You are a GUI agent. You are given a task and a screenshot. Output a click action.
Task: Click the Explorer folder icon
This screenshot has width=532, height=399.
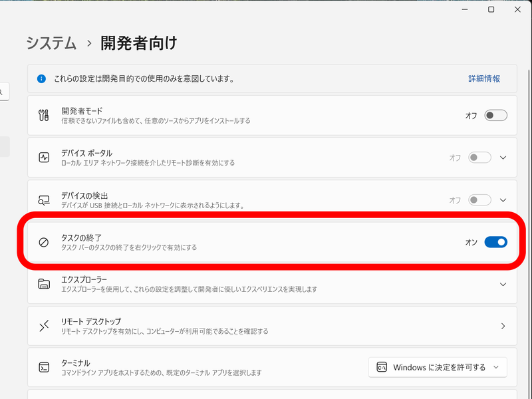[x=44, y=284]
